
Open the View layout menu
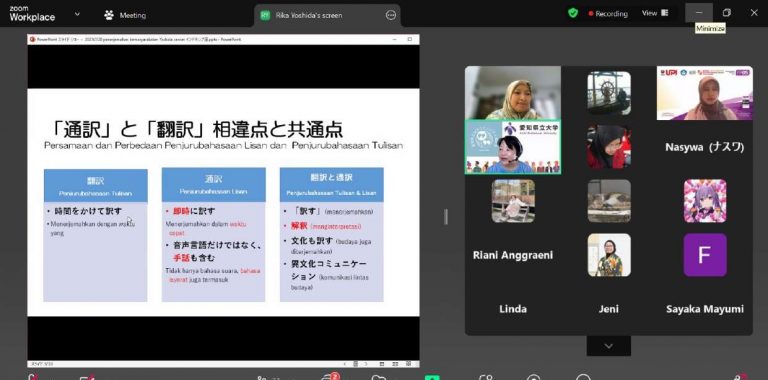tap(655, 13)
